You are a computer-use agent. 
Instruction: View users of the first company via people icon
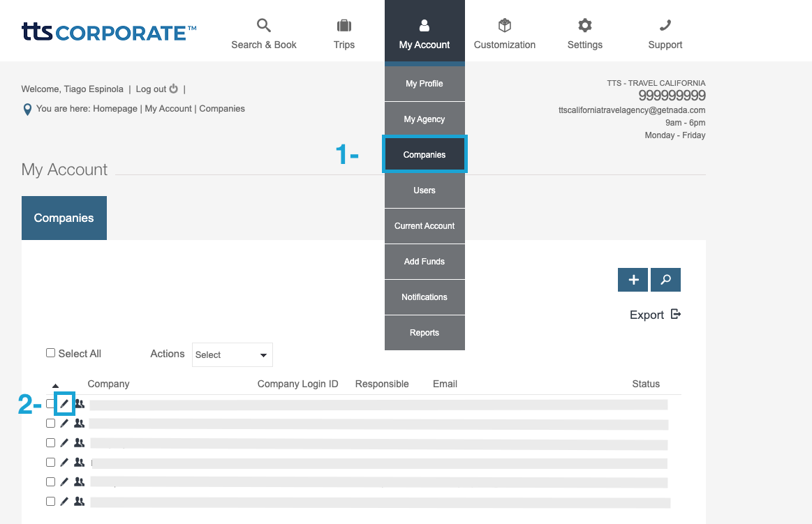tap(79, 403)
